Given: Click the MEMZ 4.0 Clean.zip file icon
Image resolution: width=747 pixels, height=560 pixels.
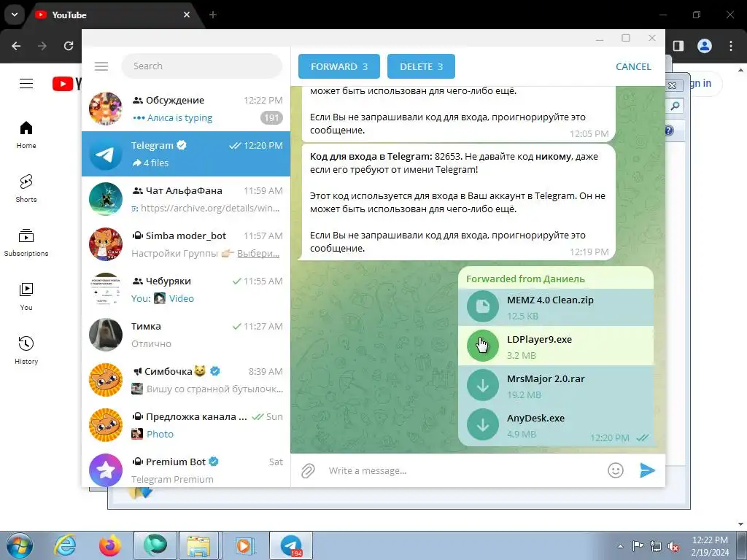Looking at the screenshot, I should (483, 307).
